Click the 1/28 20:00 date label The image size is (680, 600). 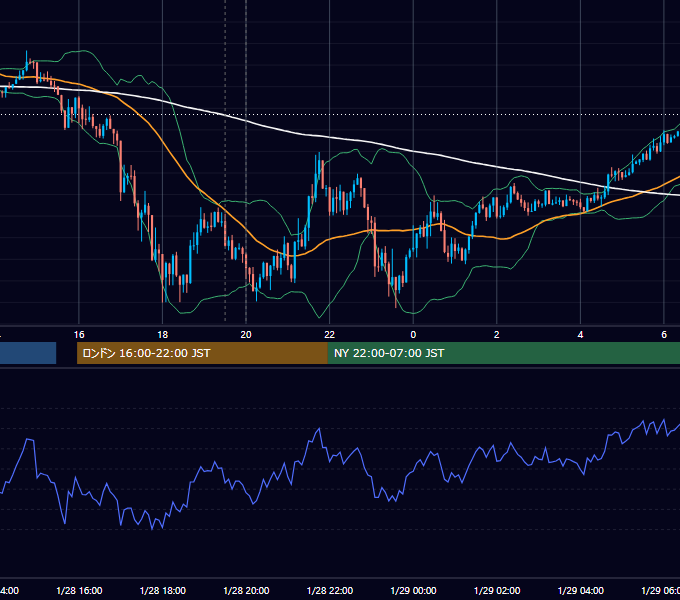tap(246, 590)
